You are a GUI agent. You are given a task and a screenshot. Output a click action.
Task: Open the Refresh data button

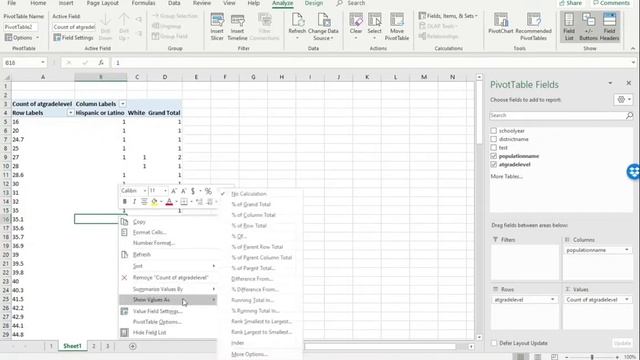(297, 27)
